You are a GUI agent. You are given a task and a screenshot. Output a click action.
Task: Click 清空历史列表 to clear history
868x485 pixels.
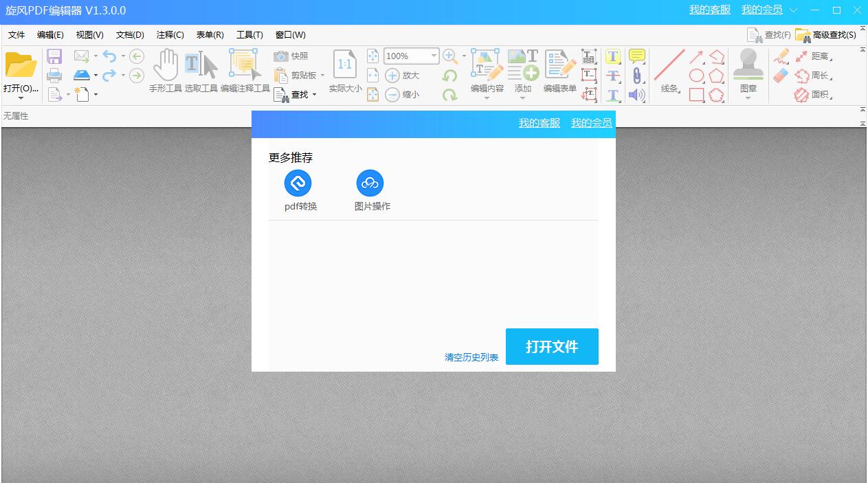[x=470, y=357]
